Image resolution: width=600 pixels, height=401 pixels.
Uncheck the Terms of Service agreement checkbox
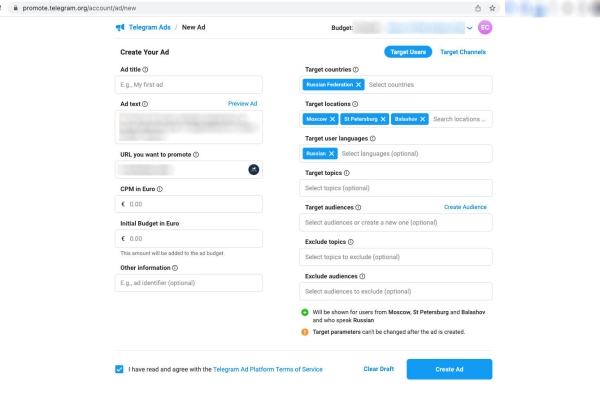coord(119,369)
